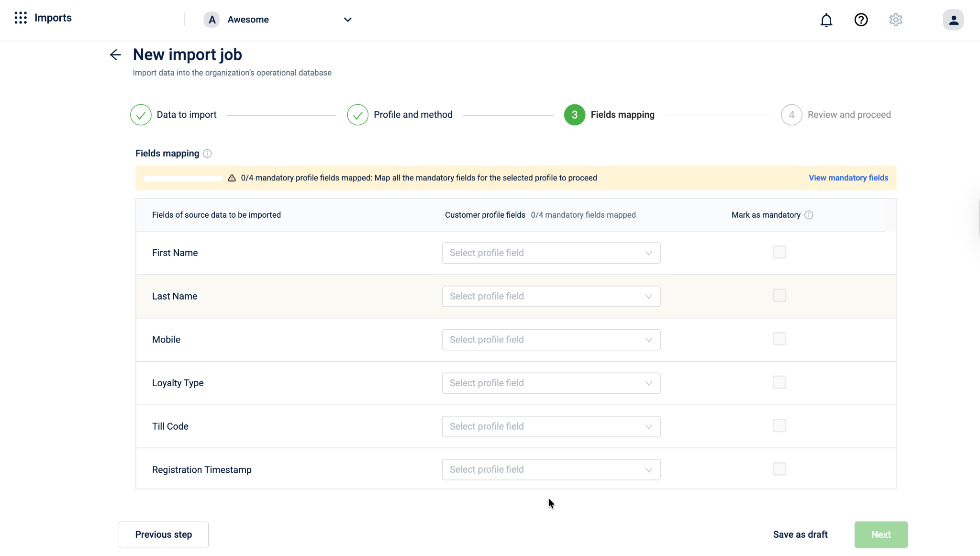
Task: Open profile field dropdown for Loyalty Type
Action: [x=551, y=383]
